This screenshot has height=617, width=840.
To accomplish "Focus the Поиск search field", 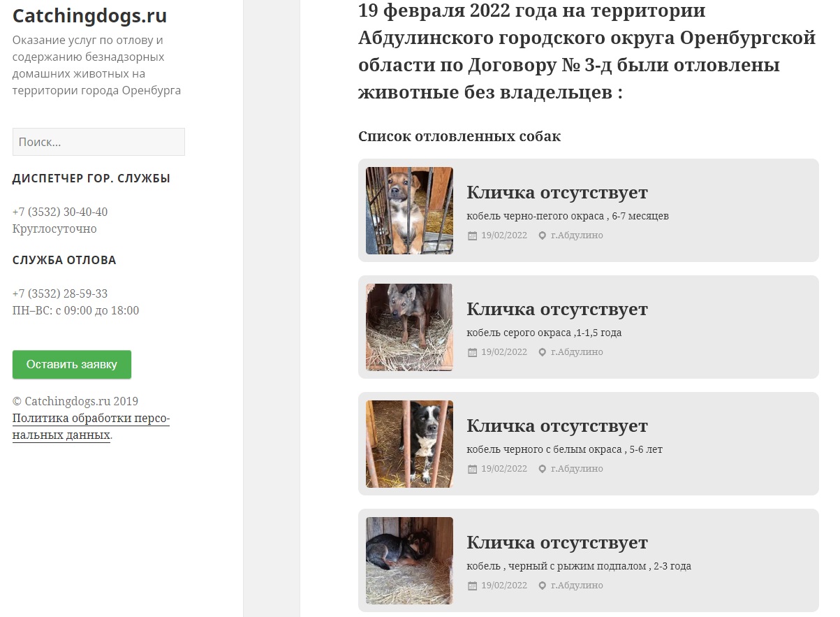I will click(x=98, y=142).
